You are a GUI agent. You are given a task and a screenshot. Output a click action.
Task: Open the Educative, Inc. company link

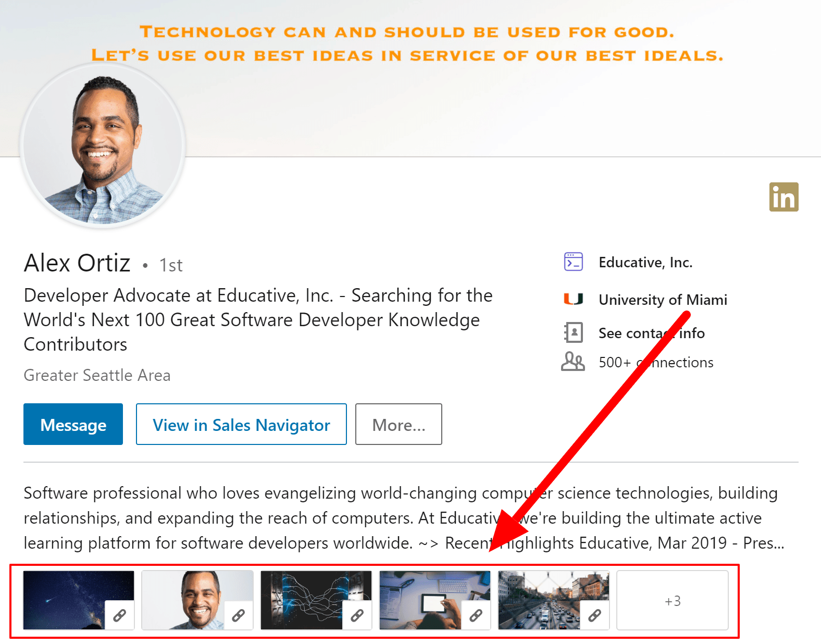pos(645,262)
